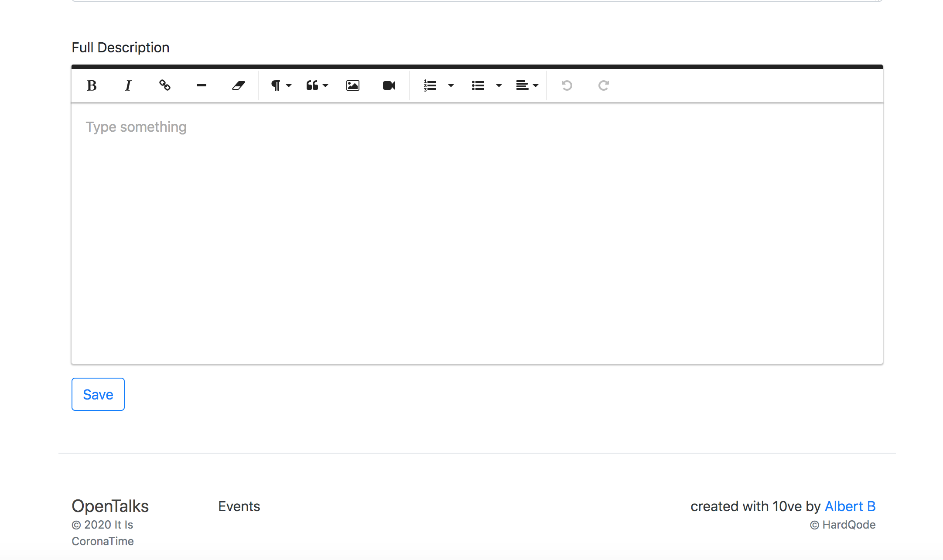The height and width of the screenshot is (560, 943).
Task: Open the quote dropdown menu
Action: tap(317, 85)
